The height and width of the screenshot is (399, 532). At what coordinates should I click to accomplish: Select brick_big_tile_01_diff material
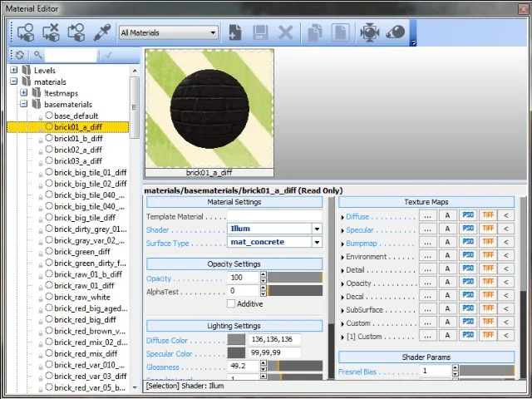[90, 172]
